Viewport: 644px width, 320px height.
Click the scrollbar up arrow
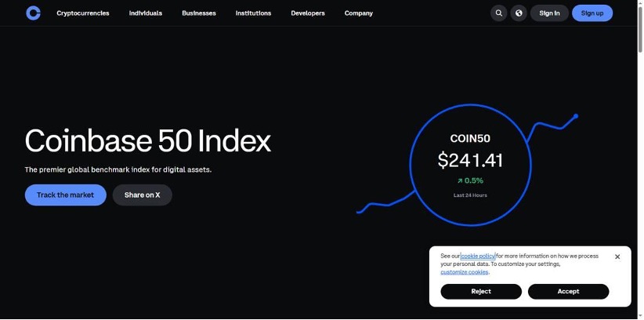[640, 2]
